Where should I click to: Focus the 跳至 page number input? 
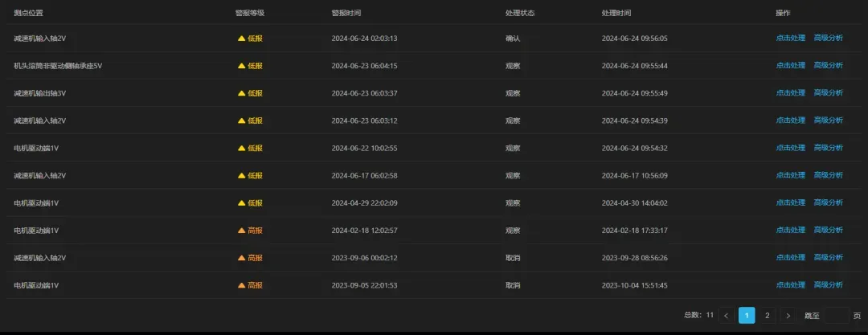836,316
